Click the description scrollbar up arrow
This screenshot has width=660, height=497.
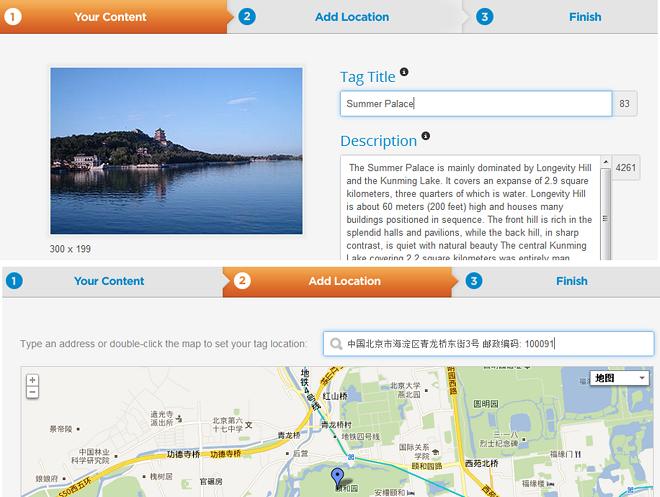(606, 162)
